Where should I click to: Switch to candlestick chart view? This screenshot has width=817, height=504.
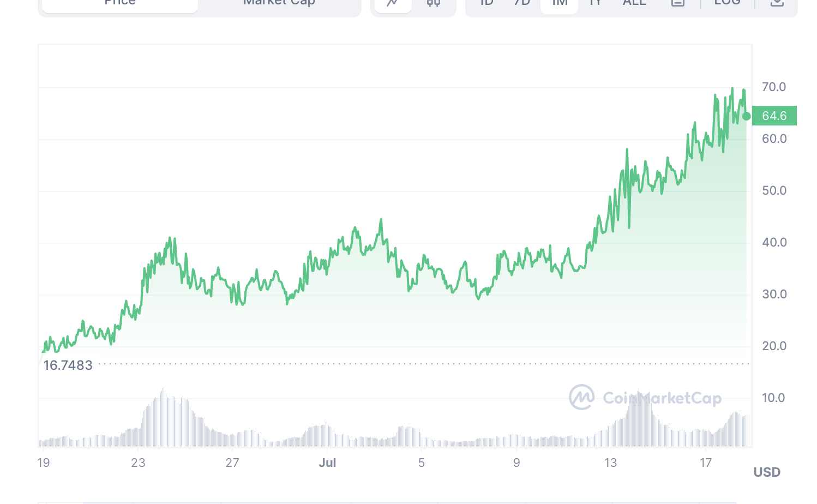click(x=434, y=3)
